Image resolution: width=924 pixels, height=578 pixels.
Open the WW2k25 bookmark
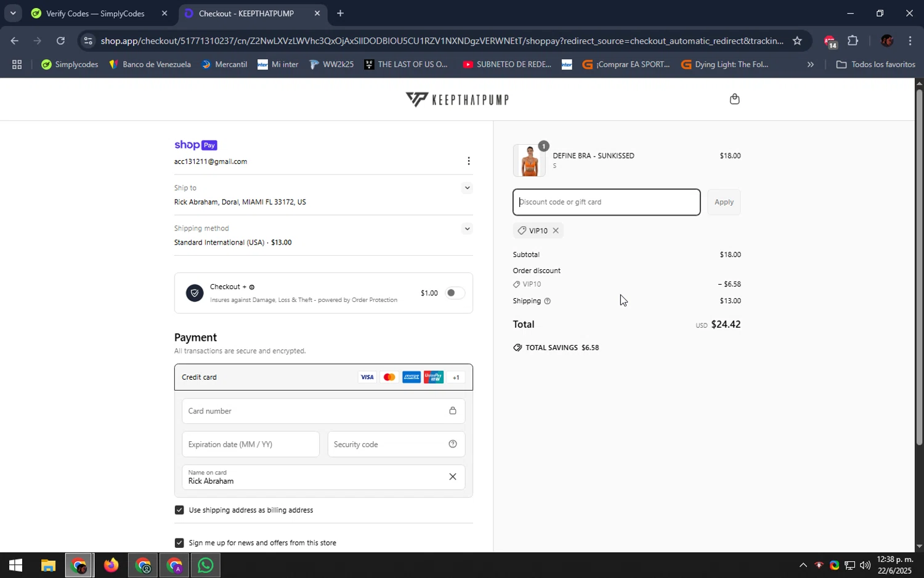[x=331, y=64]
